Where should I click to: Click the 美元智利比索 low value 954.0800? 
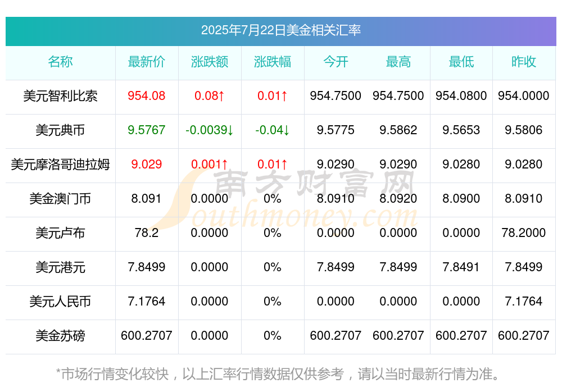[x=461, y=95]
